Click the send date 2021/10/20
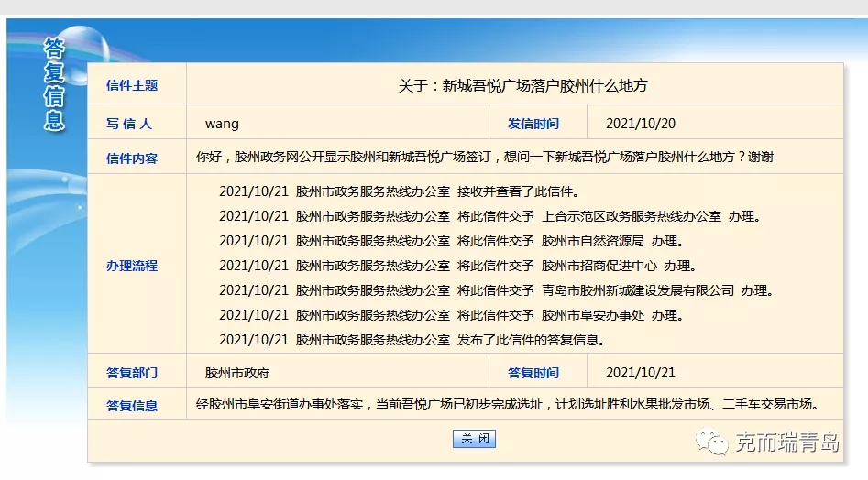 click(641, 124)
